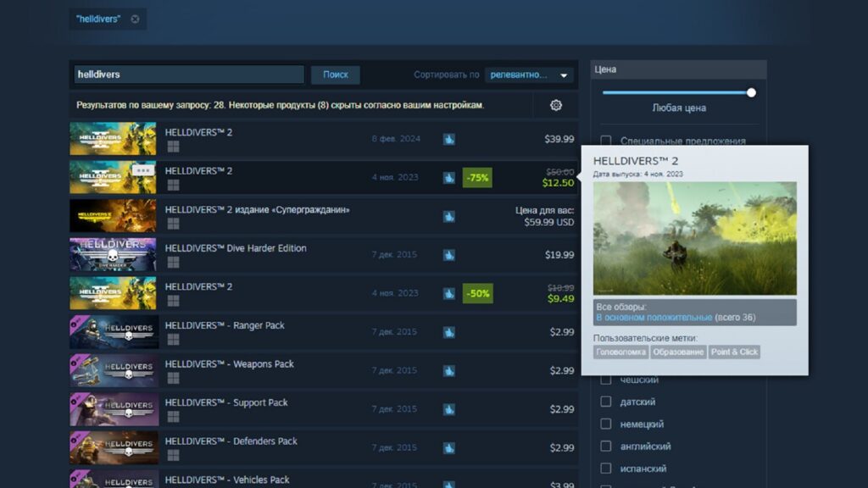This screenshot has height=488, width=868.
Task: Open HELLDIVERS Defenders Pack title
Action: (x=231, y=441)
